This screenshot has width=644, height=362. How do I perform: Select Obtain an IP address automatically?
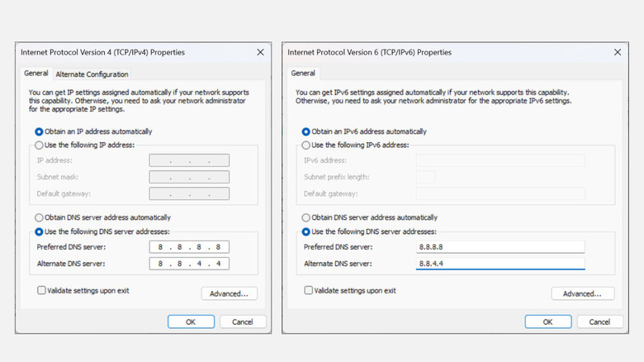click(40, 131)
